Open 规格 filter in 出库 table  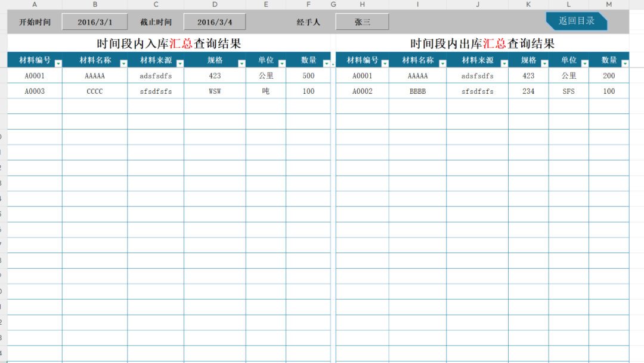click(x=544, y=63)
